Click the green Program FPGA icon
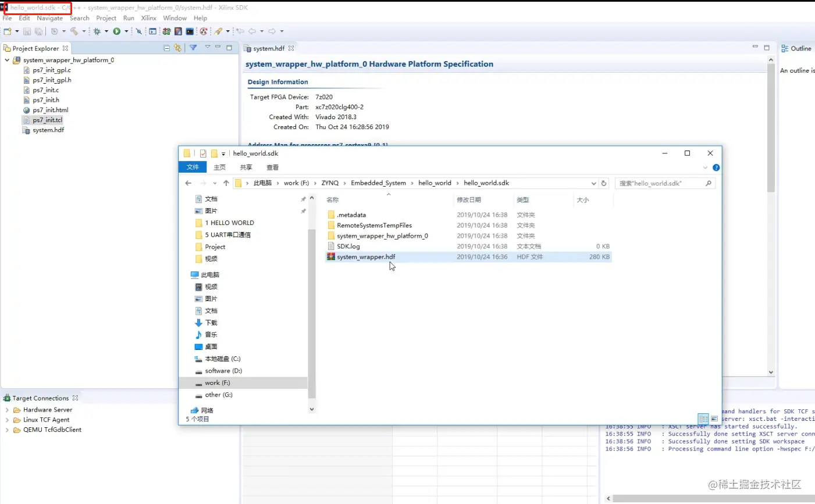This screenshot has width=815, height=504. [x=167, y=31]
